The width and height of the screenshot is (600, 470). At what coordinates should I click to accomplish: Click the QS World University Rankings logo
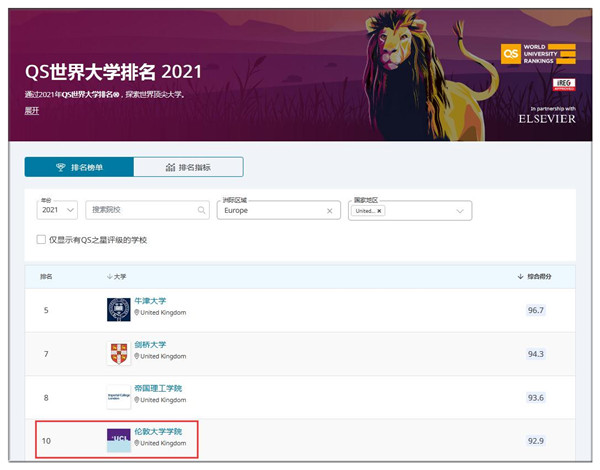pyautogui.click(x=538, y=54)
